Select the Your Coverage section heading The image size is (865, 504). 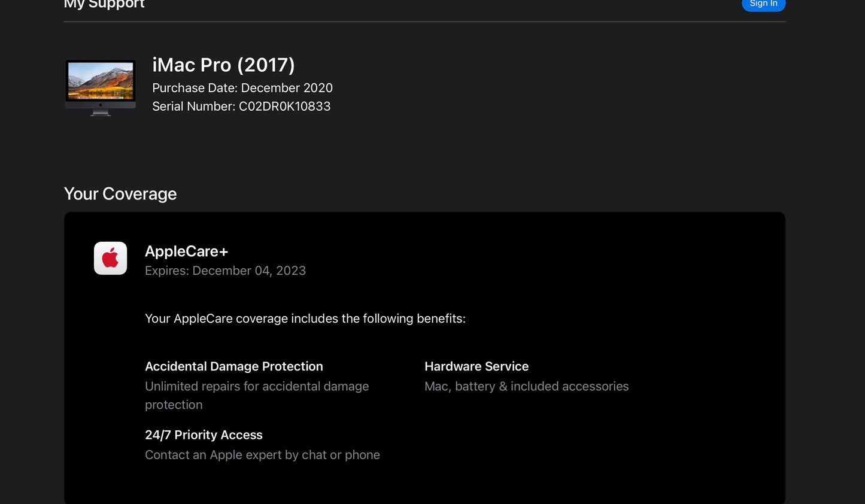120,193
